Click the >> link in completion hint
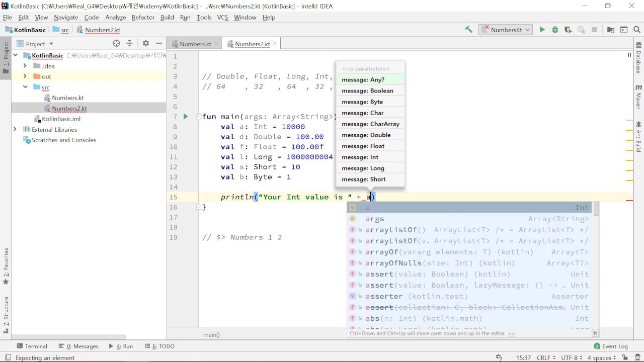This screenshot has width=644, height=362. [x=511, y=333]
